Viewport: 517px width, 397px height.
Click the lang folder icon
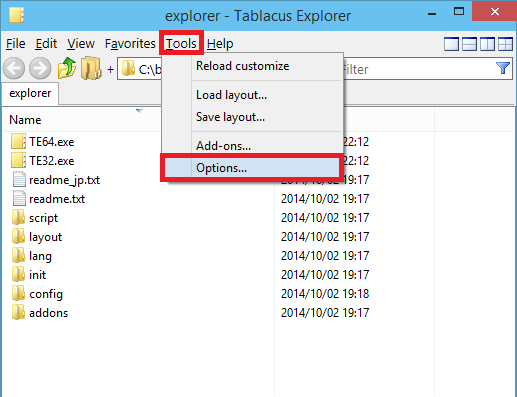tap(18, 255)
